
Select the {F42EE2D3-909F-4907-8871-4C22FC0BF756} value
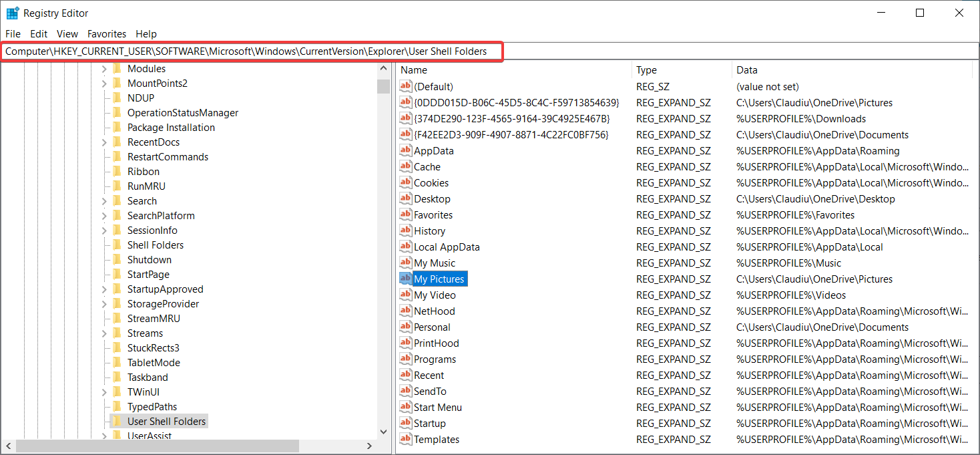coord(511,135)
